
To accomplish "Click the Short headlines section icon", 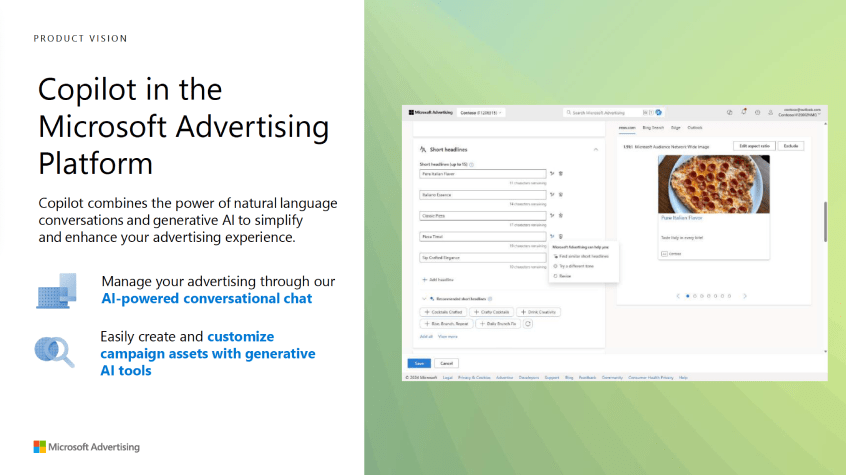I will pos(423,150).
